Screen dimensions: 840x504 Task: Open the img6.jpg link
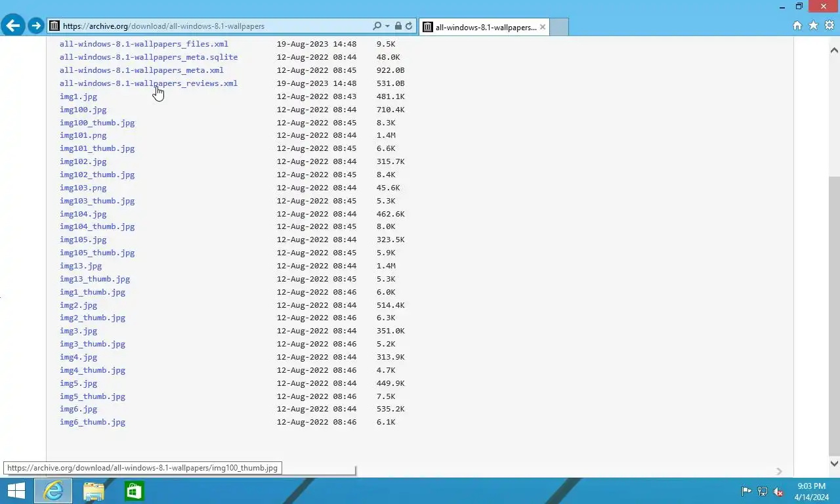[x=78, y=409]
